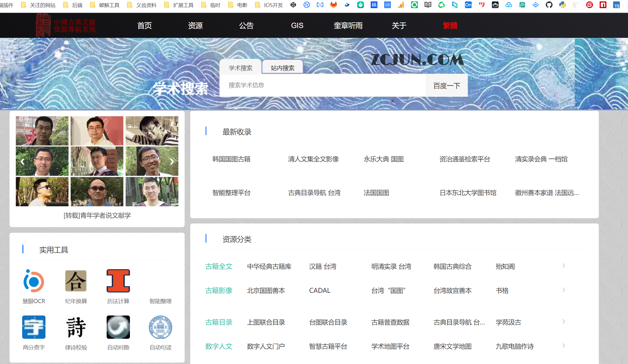Viewport: 628px width, 364px height.
Task: Open the GitHub bookmark in the bookmarks bar
Action: tap(549, 5)
